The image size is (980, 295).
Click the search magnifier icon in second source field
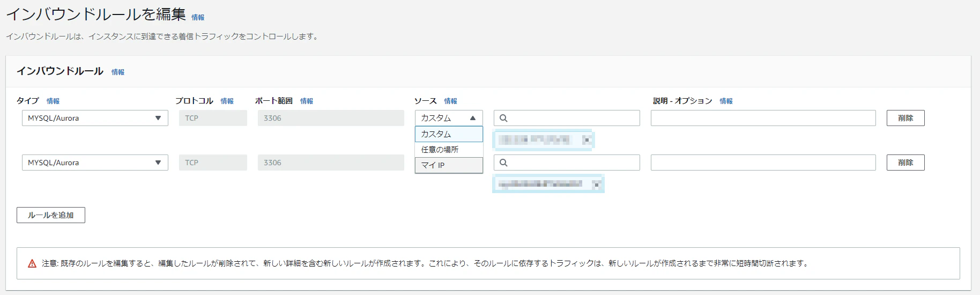pyautogui.click(x=503, y=163)
